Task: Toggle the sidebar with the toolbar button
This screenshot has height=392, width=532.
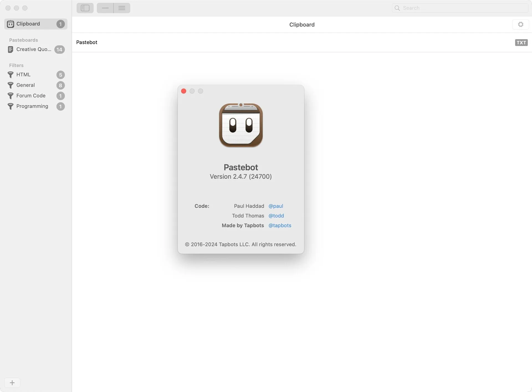Action: click(85, 8)
